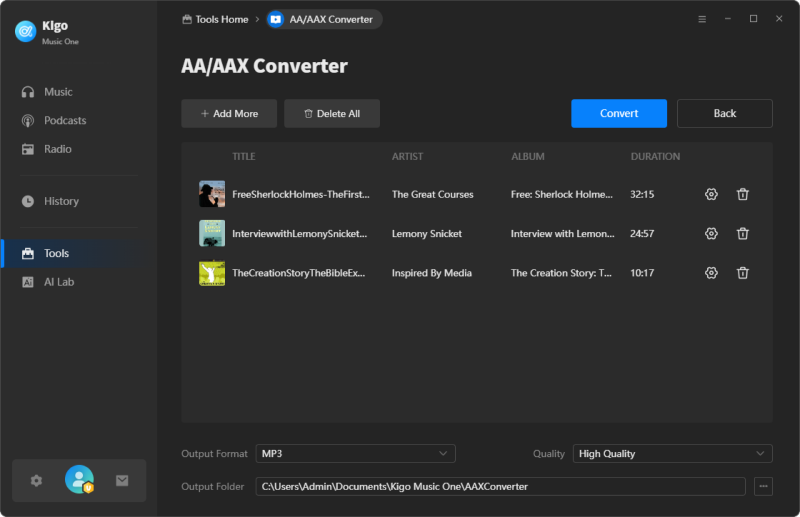This screenshot has height=517, width=800.
Task: Start conversion with Convert button
Action: 619,113
